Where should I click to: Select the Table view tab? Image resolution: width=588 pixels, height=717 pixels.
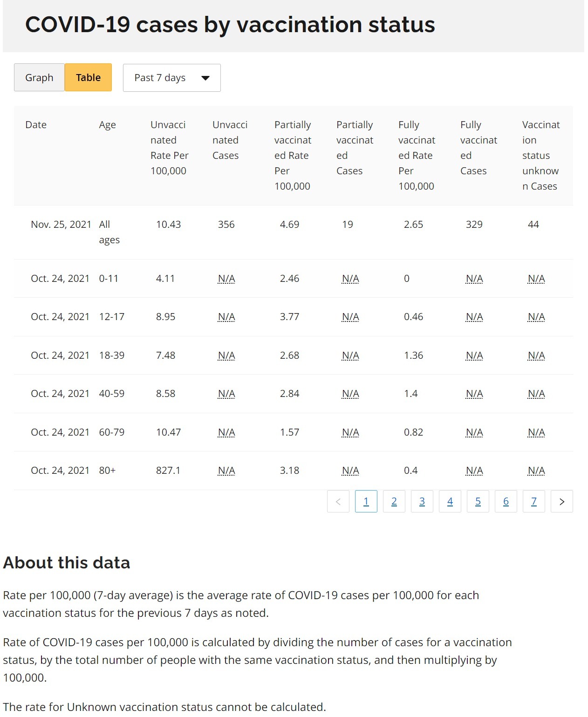pos(88,77)
